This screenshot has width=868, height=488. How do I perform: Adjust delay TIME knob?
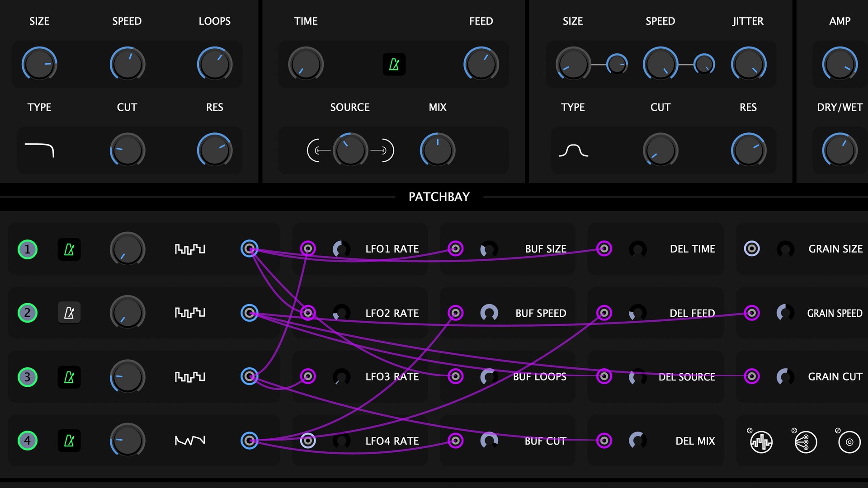306,64
